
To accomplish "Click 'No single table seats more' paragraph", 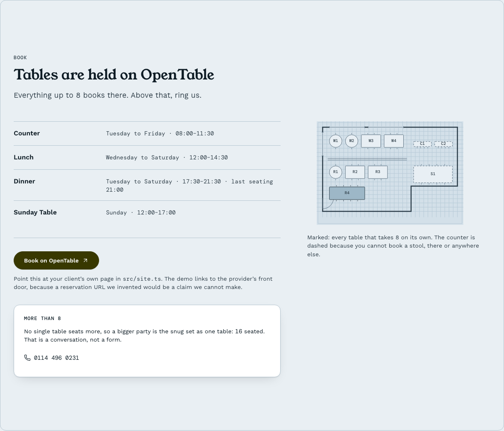I will coord(144,335).
